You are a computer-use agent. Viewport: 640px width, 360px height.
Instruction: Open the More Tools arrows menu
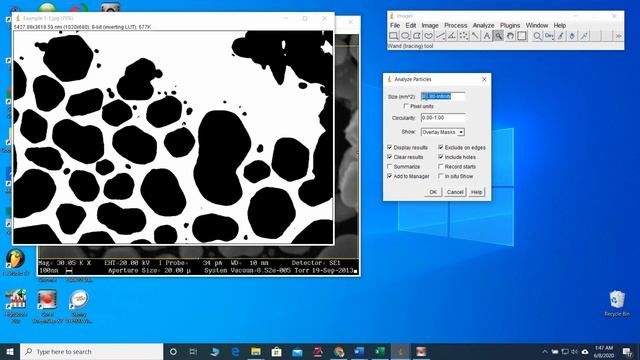(618, 36)
